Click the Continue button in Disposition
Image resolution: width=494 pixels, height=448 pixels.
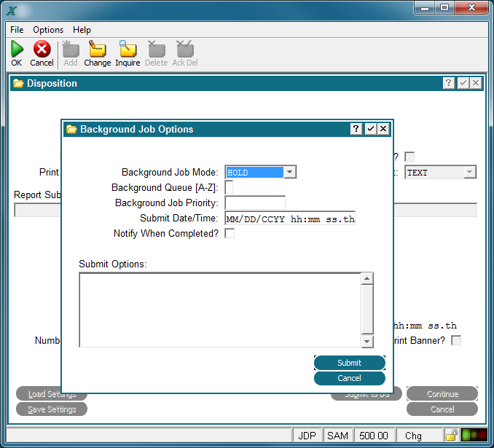click(442, 394)
